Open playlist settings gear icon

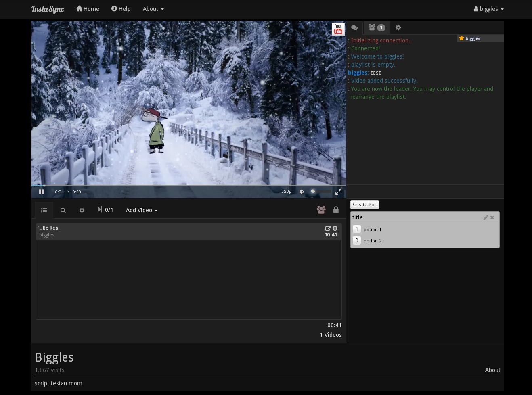click(82, 210)
